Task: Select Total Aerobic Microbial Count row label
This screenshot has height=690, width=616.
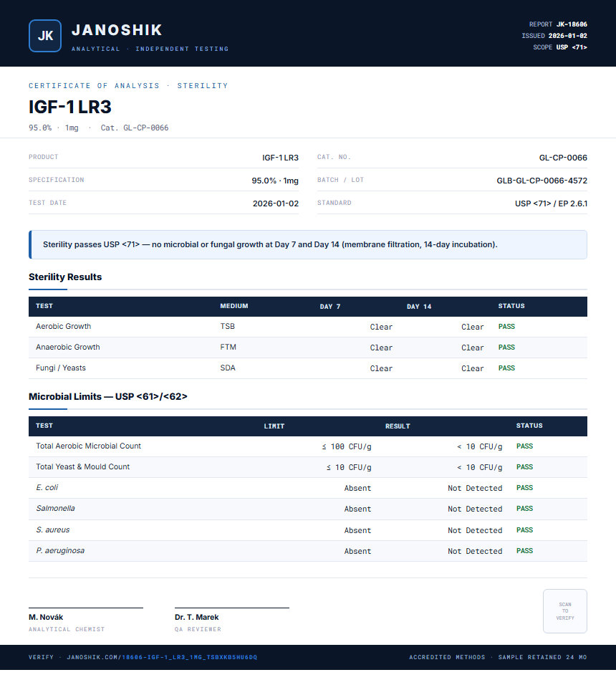Action: 88,446
